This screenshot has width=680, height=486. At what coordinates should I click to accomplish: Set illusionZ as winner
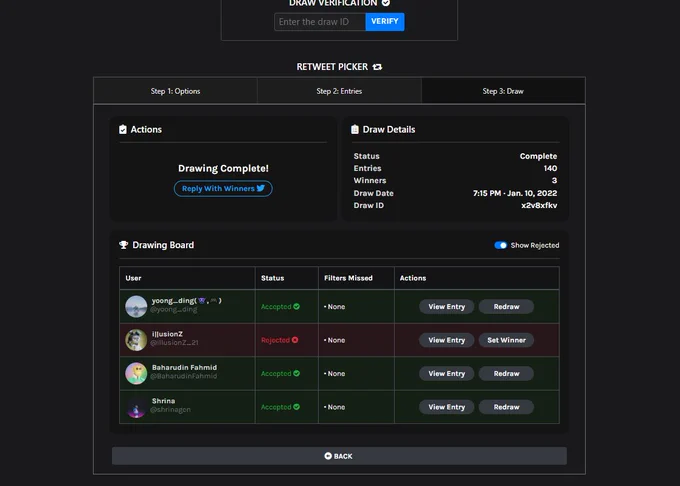click(506, 340)
